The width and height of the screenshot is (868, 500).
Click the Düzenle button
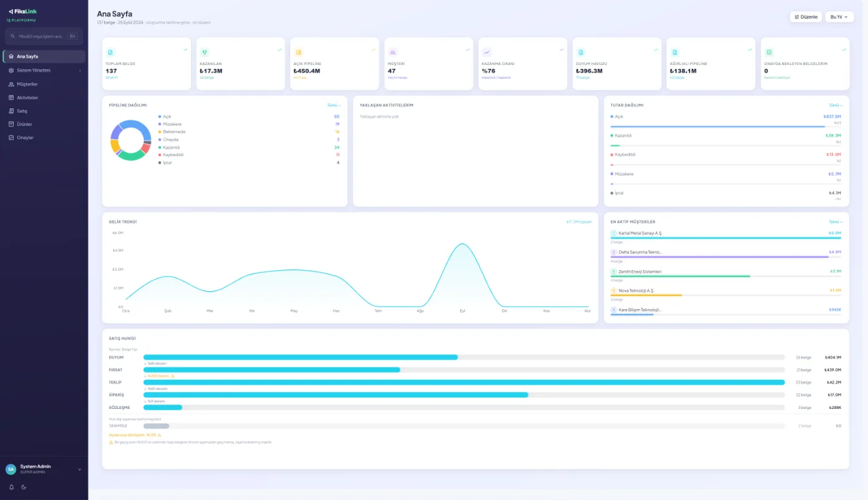[805, 17]
